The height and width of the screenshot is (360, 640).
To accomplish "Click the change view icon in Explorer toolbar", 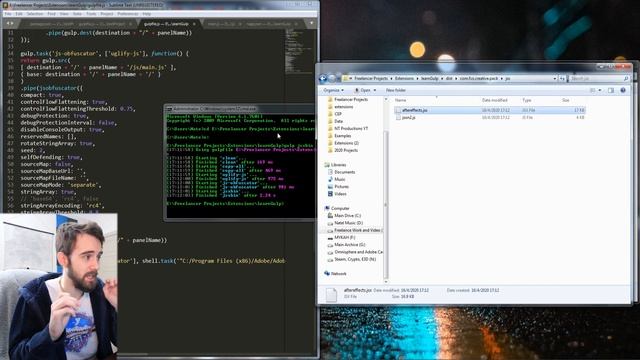I will pos(593,90).
